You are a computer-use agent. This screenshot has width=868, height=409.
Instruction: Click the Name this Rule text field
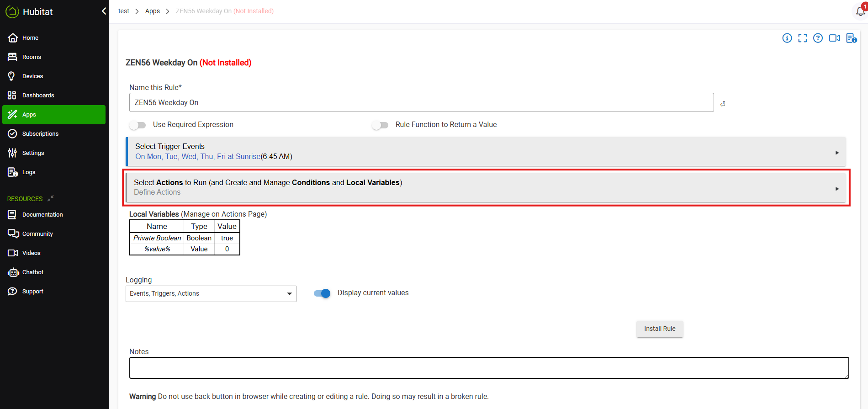[421, 103]
